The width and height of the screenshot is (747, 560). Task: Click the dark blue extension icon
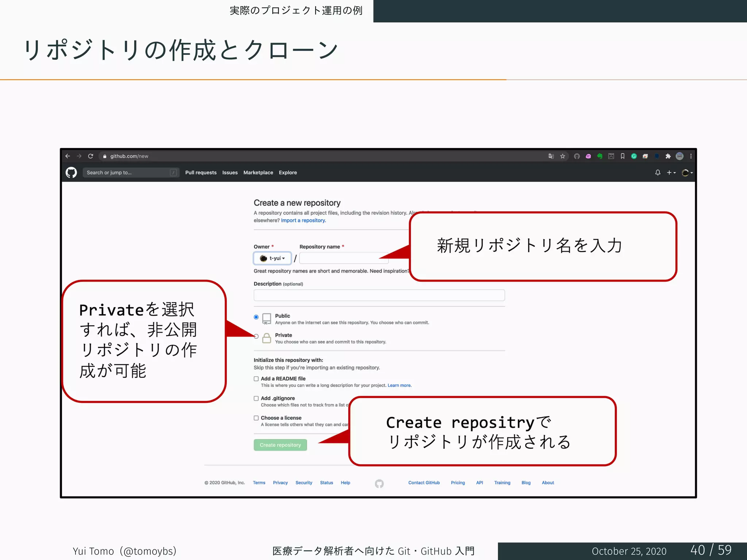click(x=657, y=156)
